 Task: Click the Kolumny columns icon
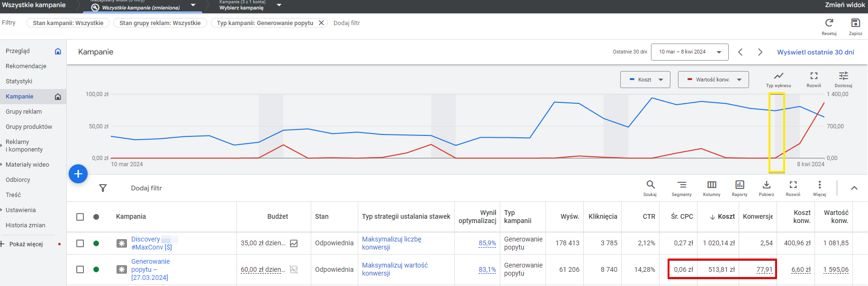click(712, 185)
